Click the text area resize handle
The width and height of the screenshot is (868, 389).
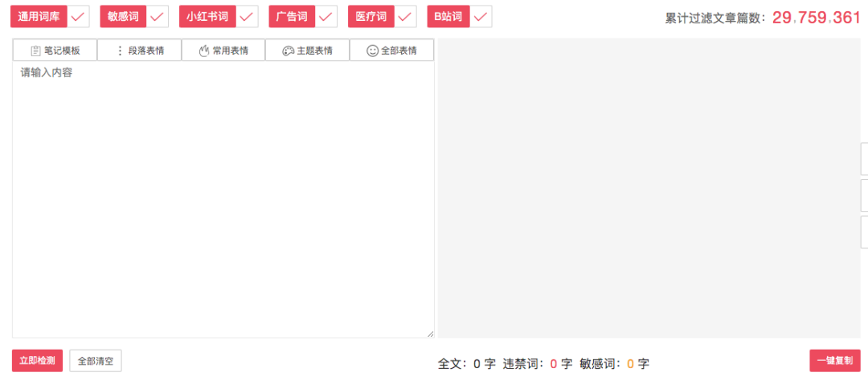430,334
